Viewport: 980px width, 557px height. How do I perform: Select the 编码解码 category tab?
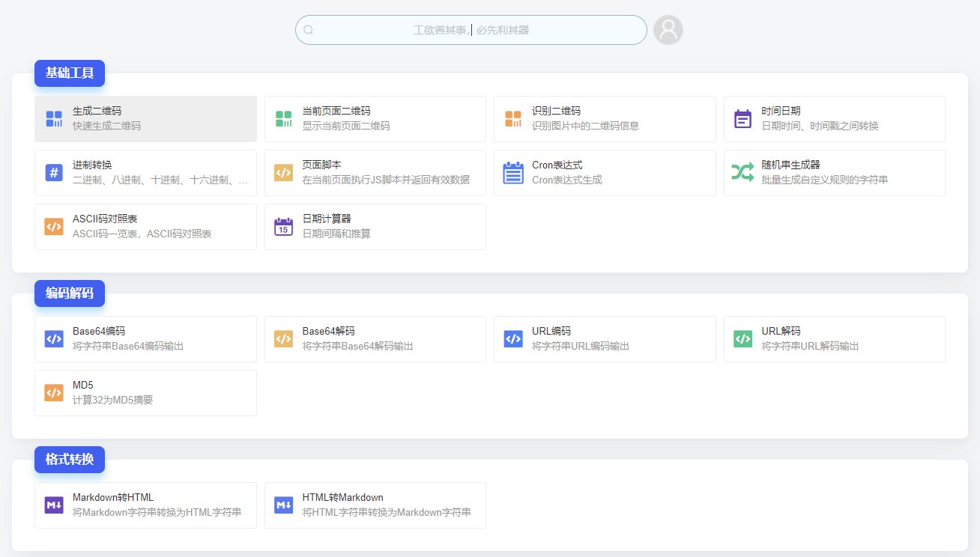click(70, 293)
